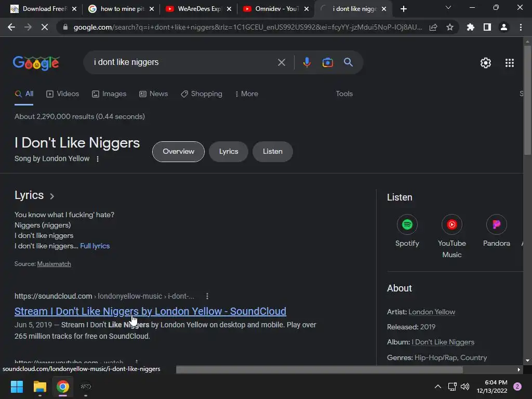
Task: Open the Full lyrics link
Action: pos(95,246)
